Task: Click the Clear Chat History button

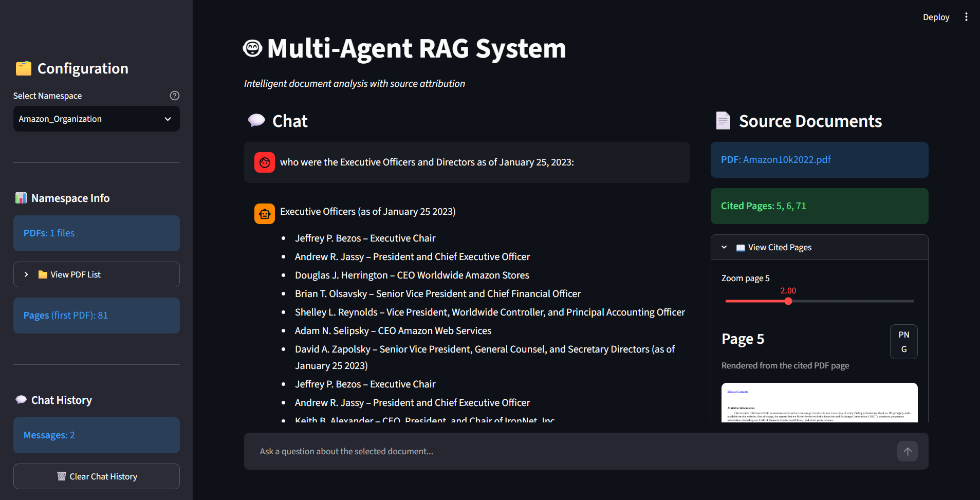Action: pos(97,476)
